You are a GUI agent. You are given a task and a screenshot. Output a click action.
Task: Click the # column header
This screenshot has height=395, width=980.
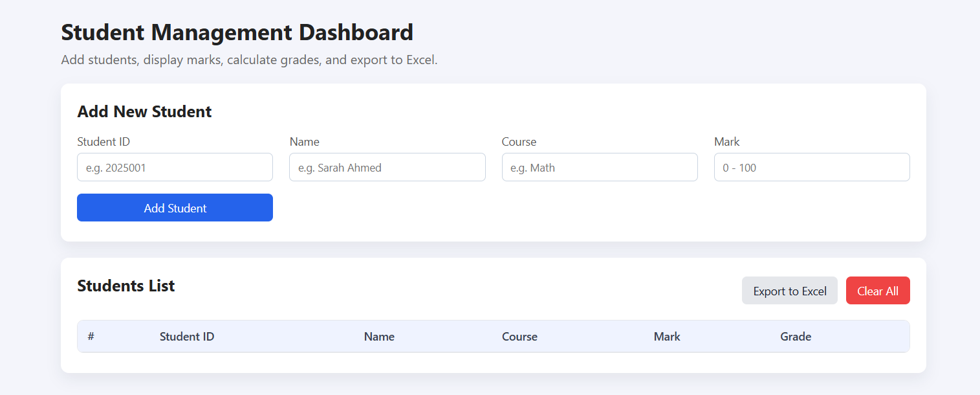(x=91, y=336)
